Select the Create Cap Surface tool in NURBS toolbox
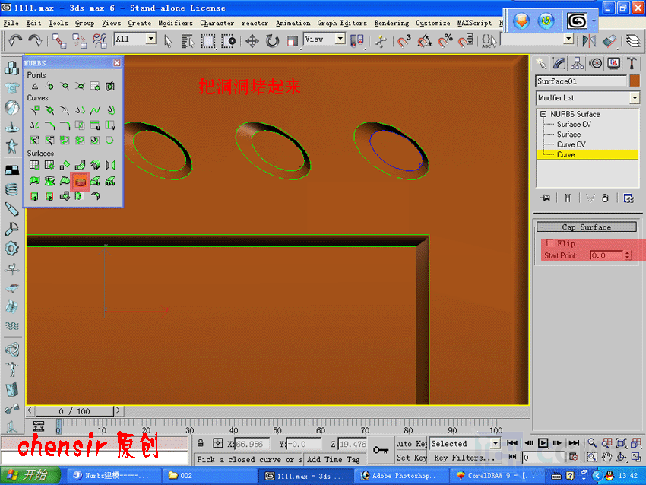Screen dimensions: 646x485 point(80,181)
